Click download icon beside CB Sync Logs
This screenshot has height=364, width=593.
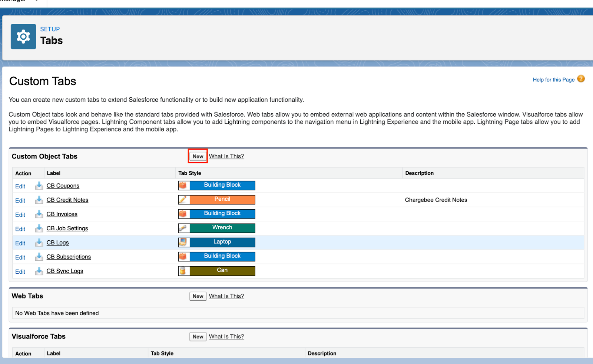point(39,271)
